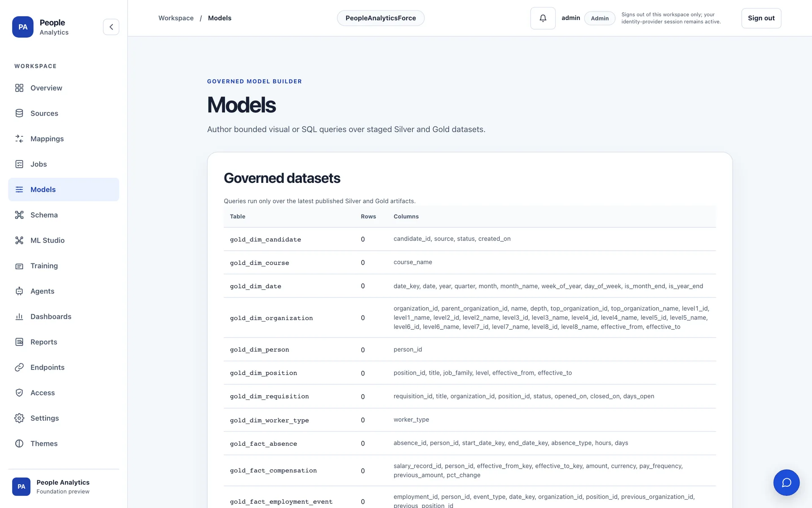Click gold_fact_compensation table name

273,471
